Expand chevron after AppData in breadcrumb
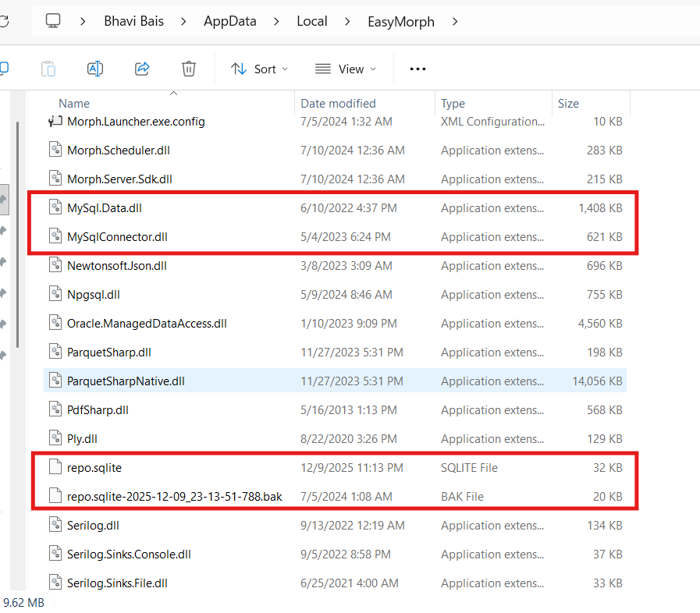Image resolution: width=700 pixels, height=613 pixels. click(276, 21)
